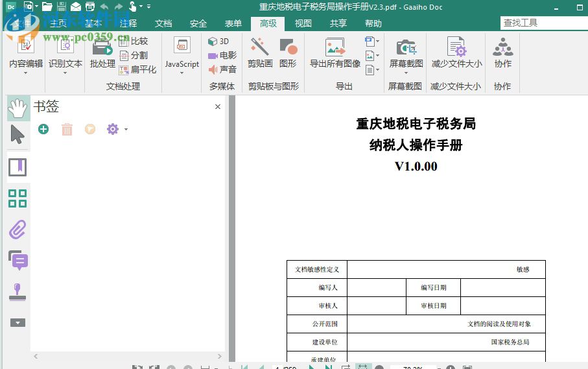Screen dimensions: 588x369
Task: Insert a Movie (电影) clip
Action: click(x=222, y=56)
